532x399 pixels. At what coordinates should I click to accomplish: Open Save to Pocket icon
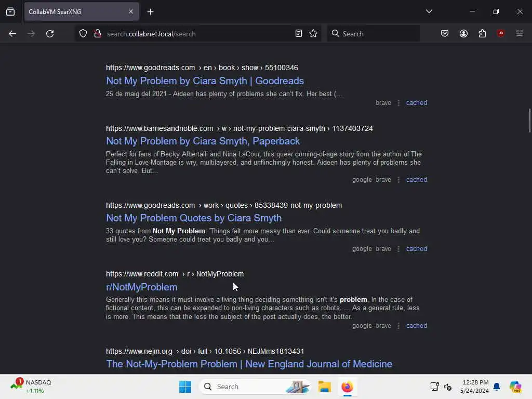click(x=445, y=34)
